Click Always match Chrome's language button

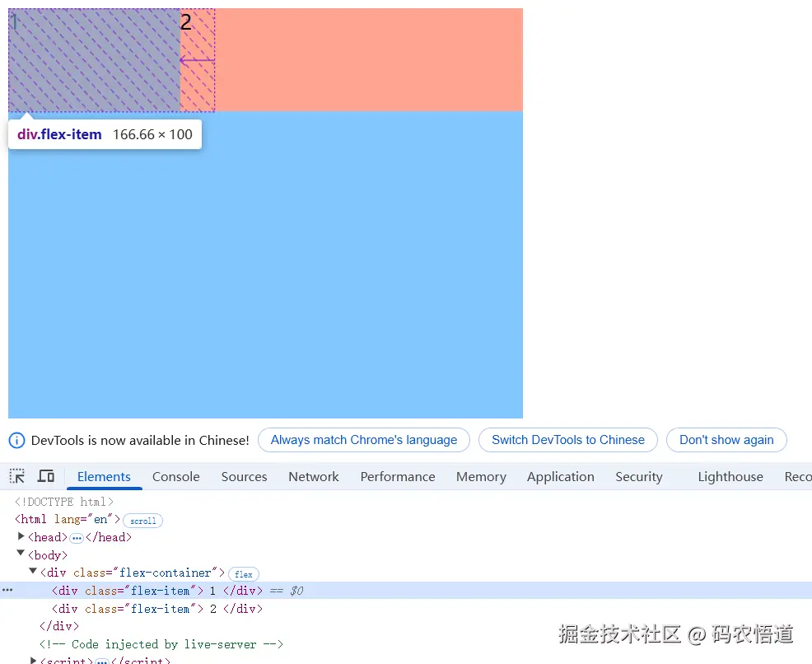click(x=364, y=440)
